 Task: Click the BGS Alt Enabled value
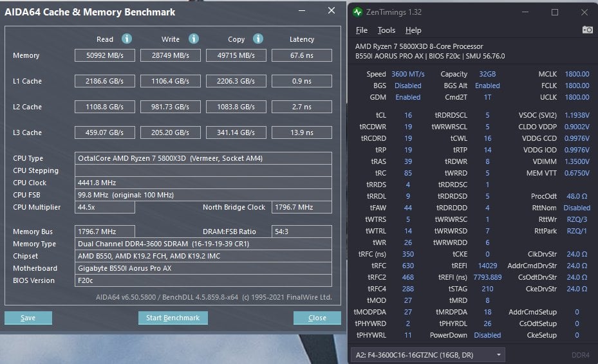pyautogui.click(x=487, y=86)
